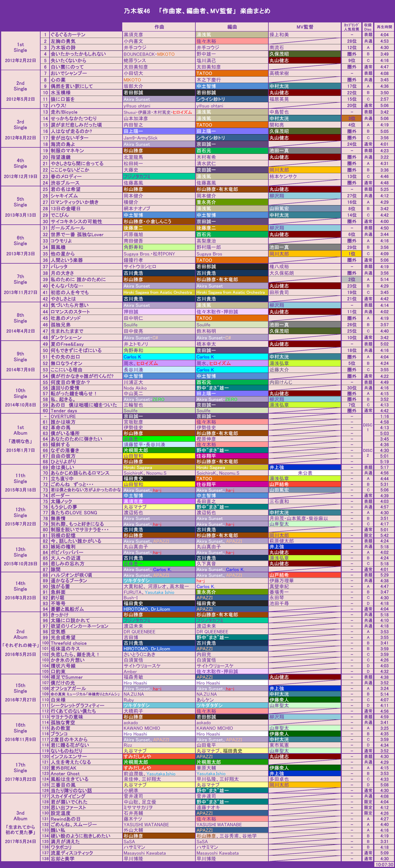The width and height of the screenshot is (395, 868).
Task: Click the 収録 Disc column header
Action: pyautogui.click(x=368, y=27)
